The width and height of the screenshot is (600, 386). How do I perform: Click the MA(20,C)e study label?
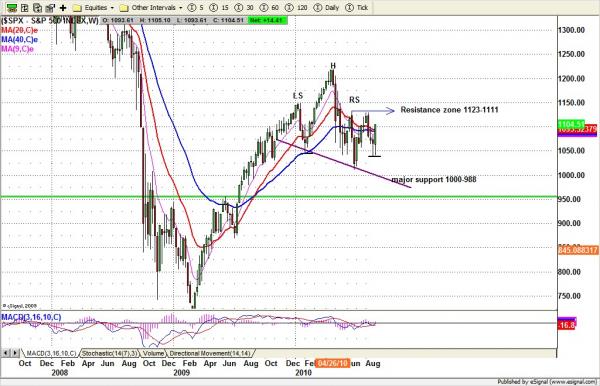pos(20,30)
